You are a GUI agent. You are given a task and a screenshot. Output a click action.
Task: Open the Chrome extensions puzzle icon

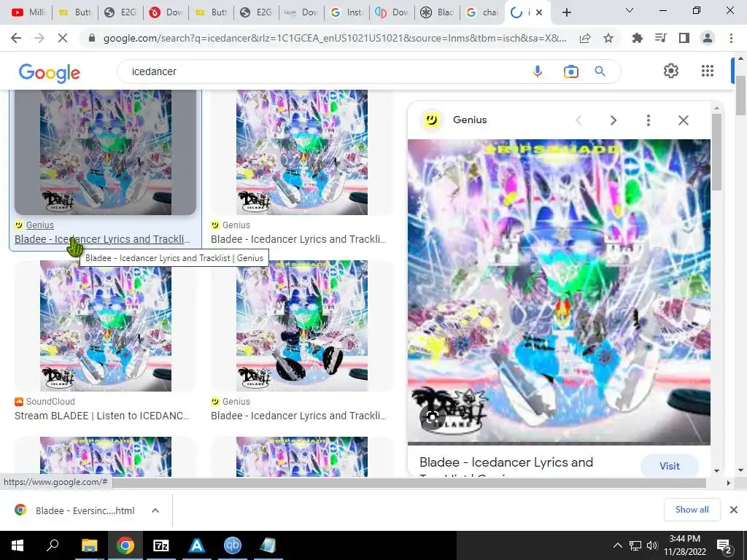coord(638,38)
